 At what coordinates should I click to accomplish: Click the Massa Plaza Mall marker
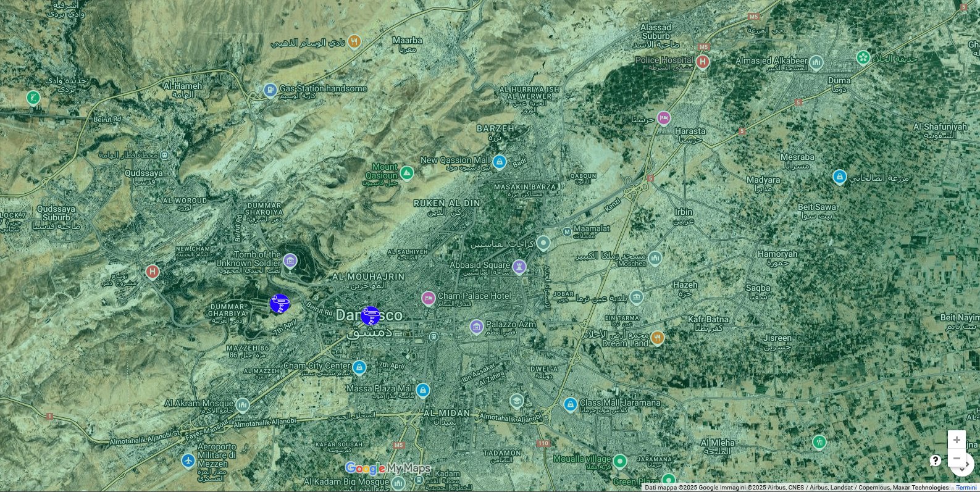point(422,390)
